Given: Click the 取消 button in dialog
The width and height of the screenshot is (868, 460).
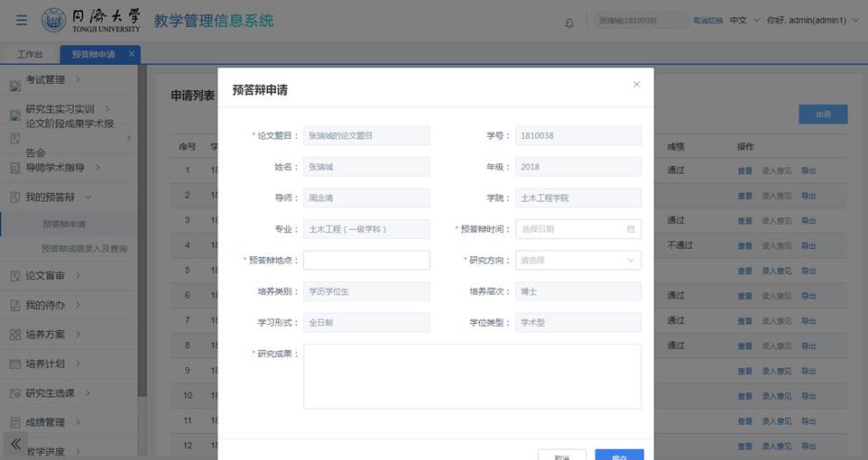Looking at the screenshot, I should 561,455.
